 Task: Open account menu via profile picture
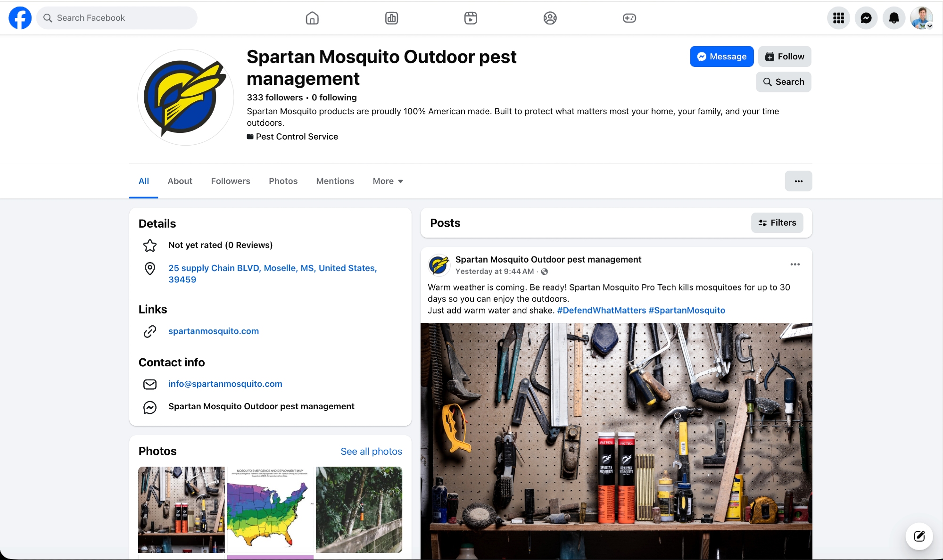point(921,18)
